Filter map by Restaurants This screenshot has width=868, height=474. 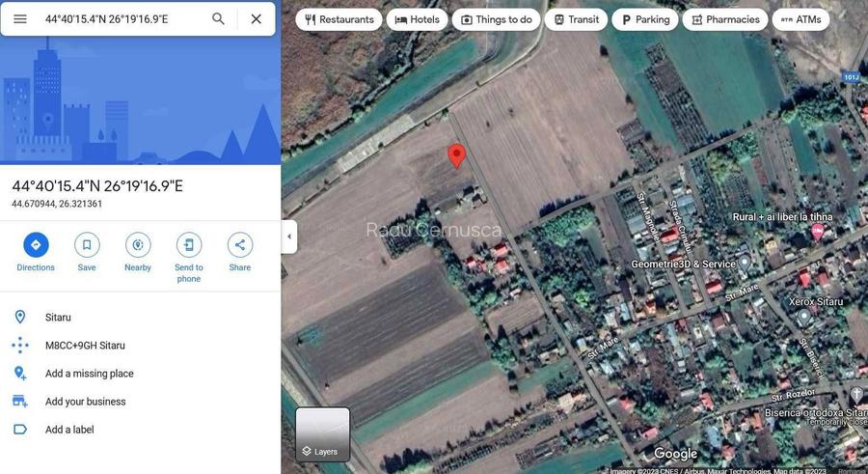339,19
